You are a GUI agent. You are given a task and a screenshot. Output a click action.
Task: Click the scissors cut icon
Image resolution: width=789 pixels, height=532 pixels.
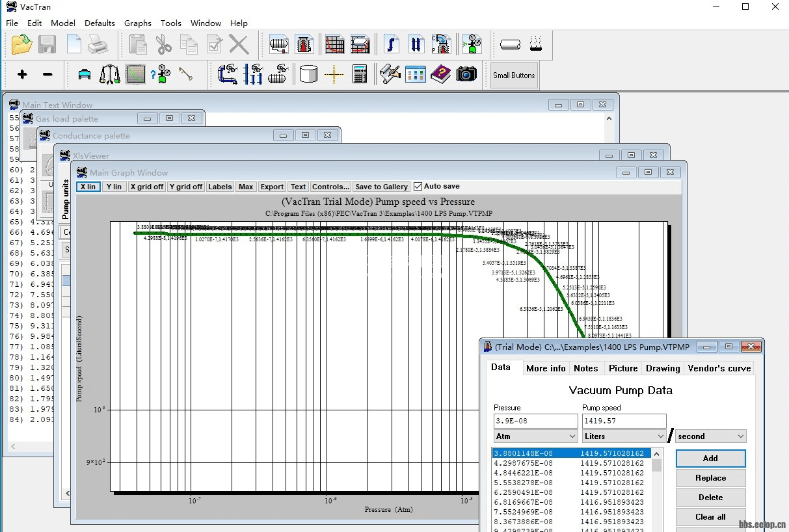coord(163,44)
